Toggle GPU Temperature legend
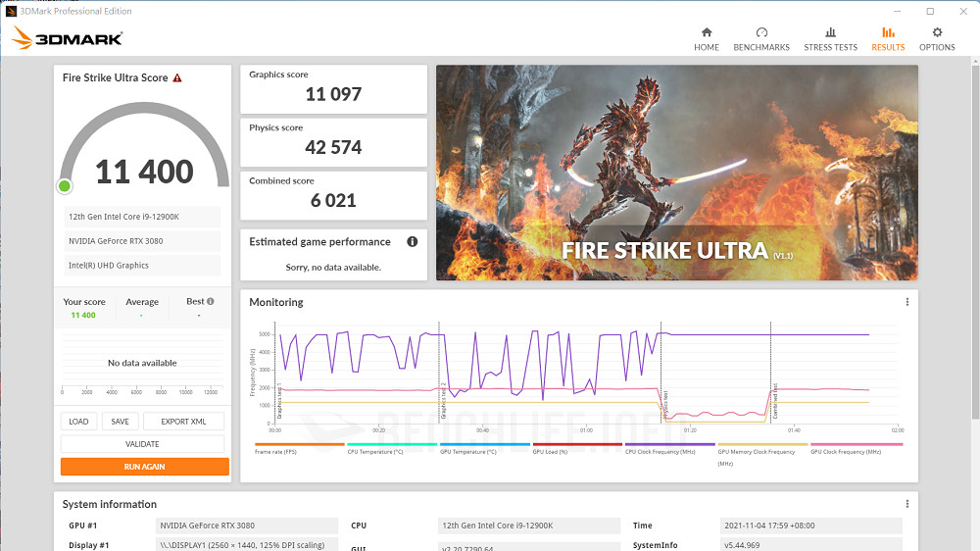This screenshot has height=551, width=980. click(x=484, y=448)
